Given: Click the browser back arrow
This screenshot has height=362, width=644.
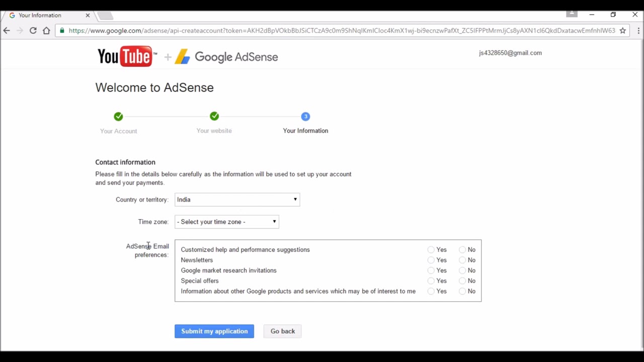Looking at the screenshot, I should click(x=7, y=31).
